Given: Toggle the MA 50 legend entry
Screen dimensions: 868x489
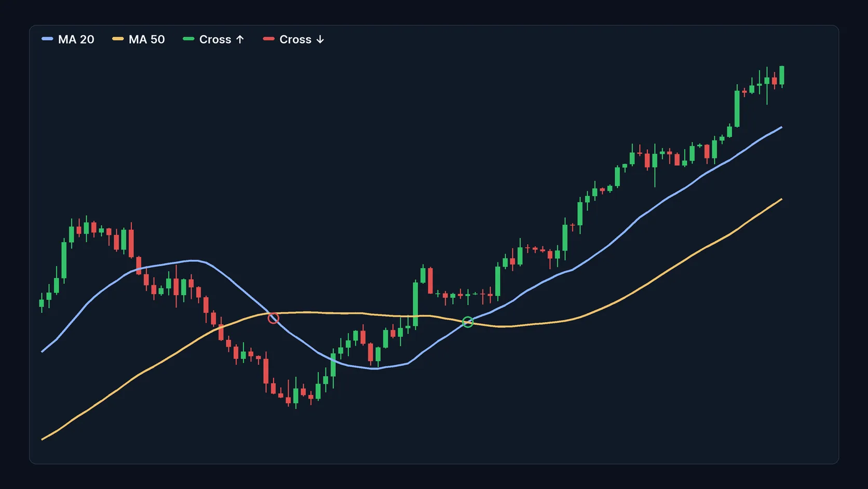Looking at the screenshot, I should pyautogui.click(x=139, y=39).
